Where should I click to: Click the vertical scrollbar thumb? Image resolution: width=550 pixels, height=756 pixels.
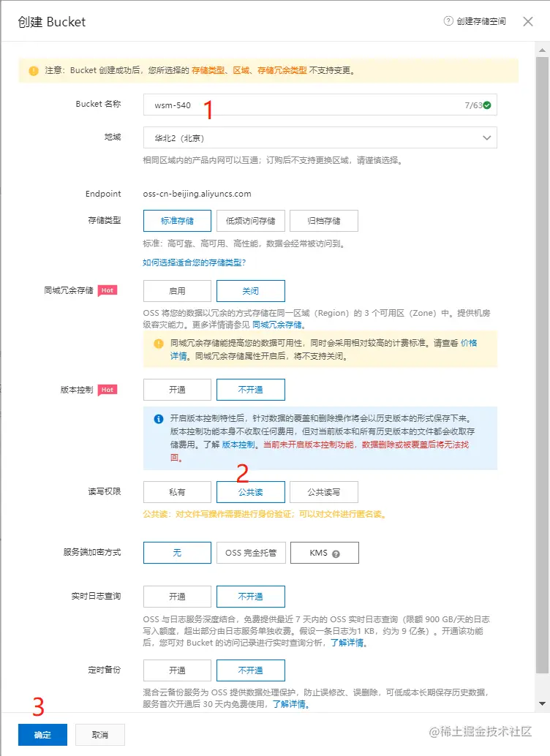tap(542, 365)
